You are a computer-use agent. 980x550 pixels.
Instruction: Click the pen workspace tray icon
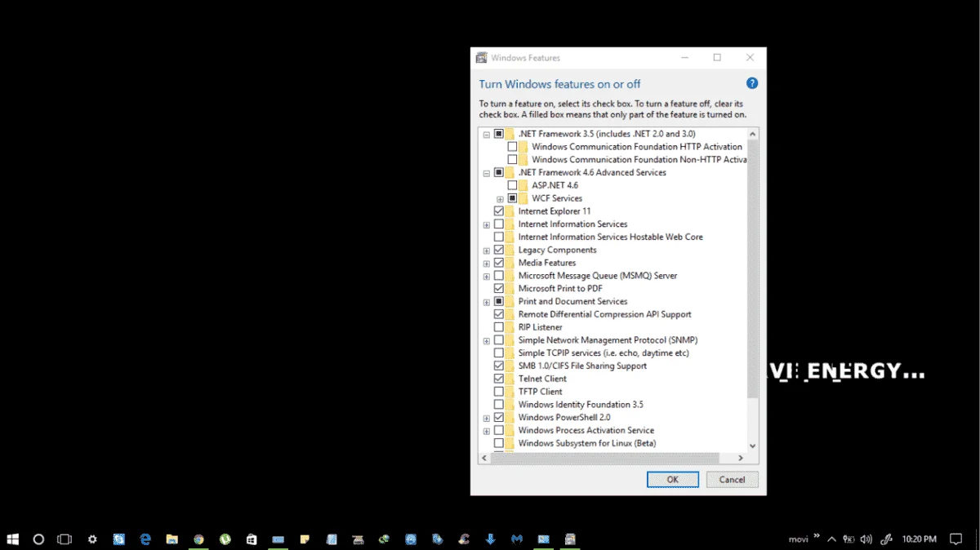(885, 539)
